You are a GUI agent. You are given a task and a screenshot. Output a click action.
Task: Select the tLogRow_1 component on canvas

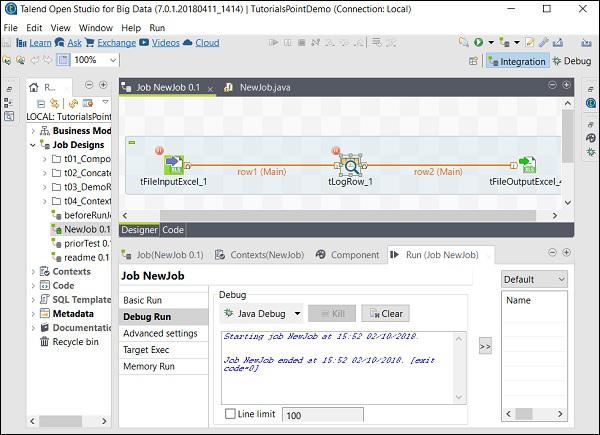[350, 165]
